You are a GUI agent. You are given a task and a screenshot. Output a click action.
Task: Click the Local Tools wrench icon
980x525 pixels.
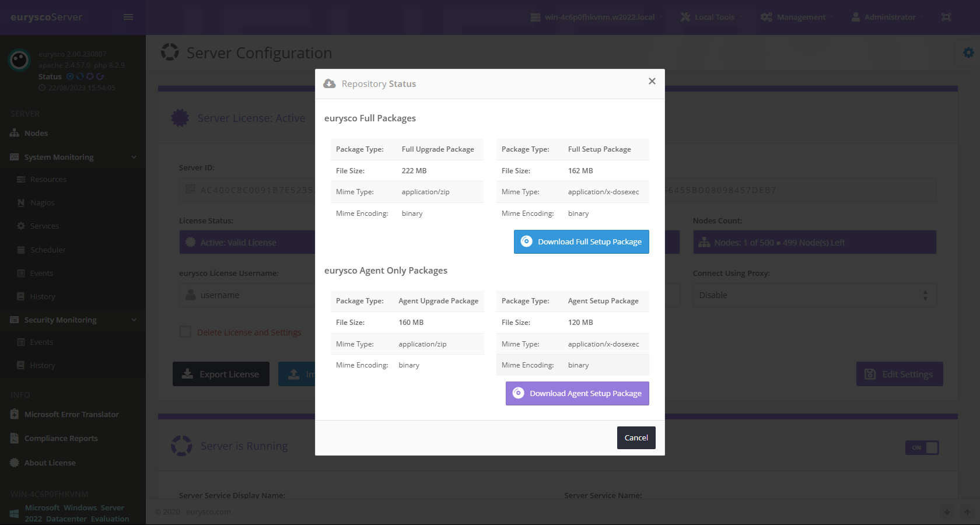(x=685, y=17)
